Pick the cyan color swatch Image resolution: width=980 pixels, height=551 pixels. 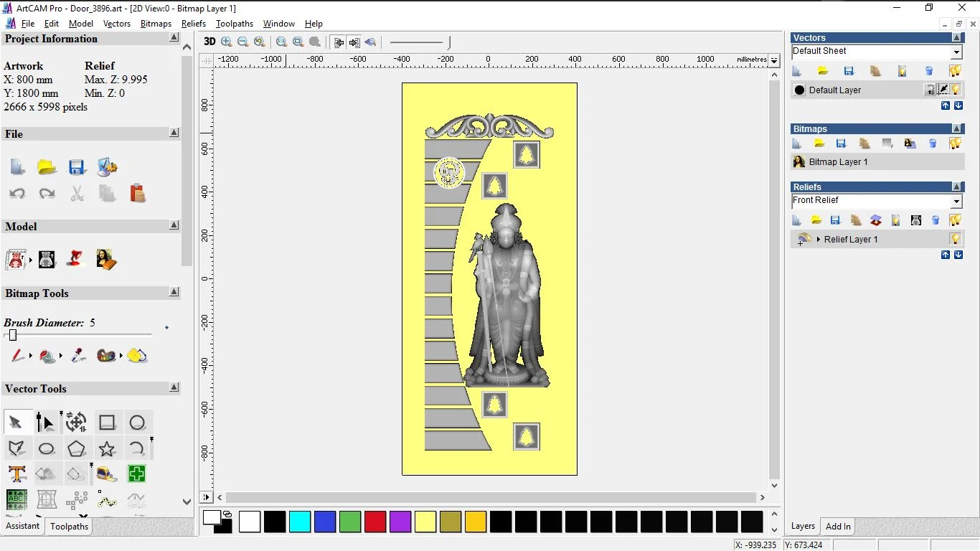click(300, 522)
